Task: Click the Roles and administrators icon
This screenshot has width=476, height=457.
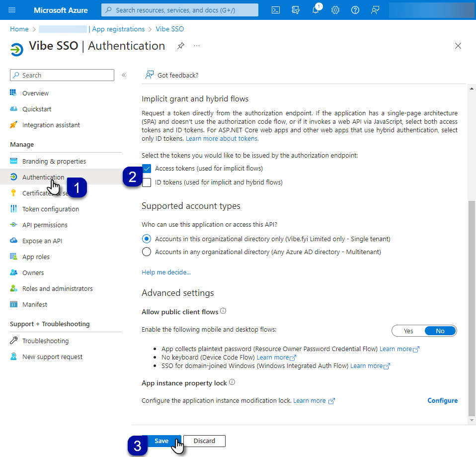Action: 13,288
